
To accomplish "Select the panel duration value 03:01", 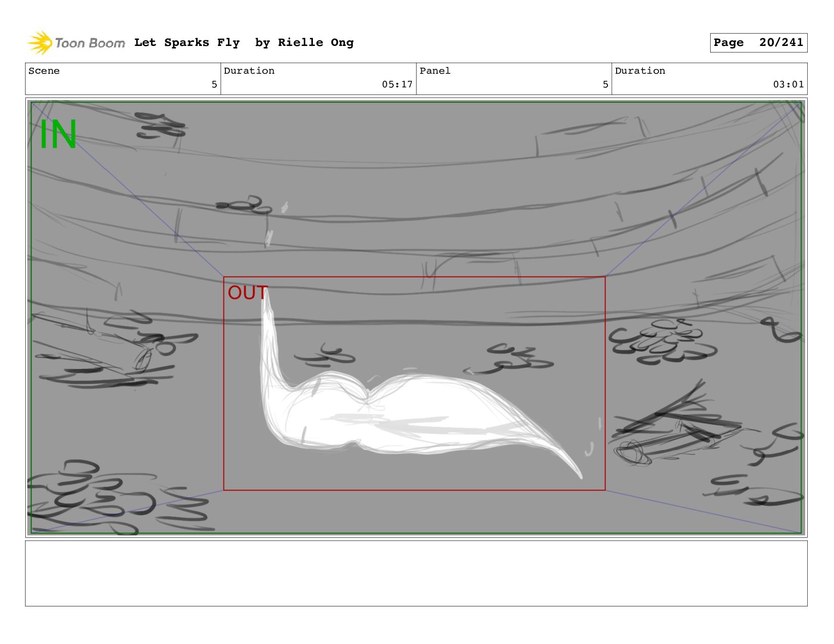I will click(x=788, y=84).
